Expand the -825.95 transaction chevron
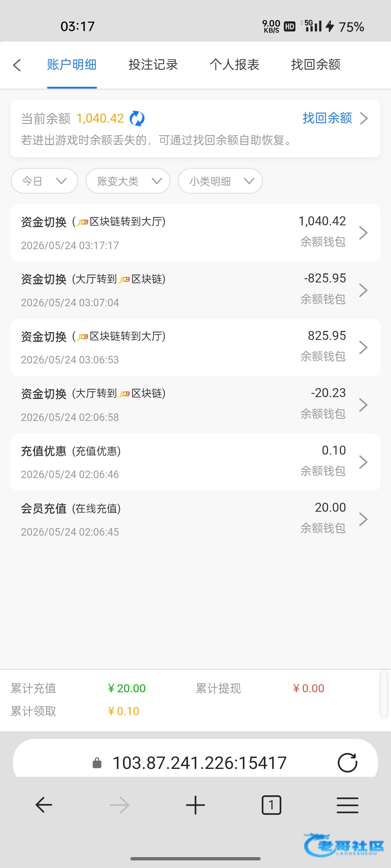 [x=363, y=290]
